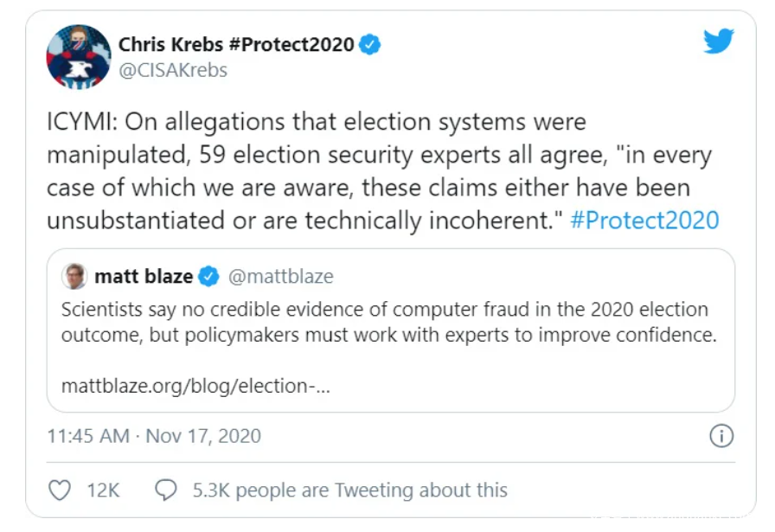Viewport: 775px width, 532px height.
Task: Click the 12K likes count
Action: [x=103, y=490]
